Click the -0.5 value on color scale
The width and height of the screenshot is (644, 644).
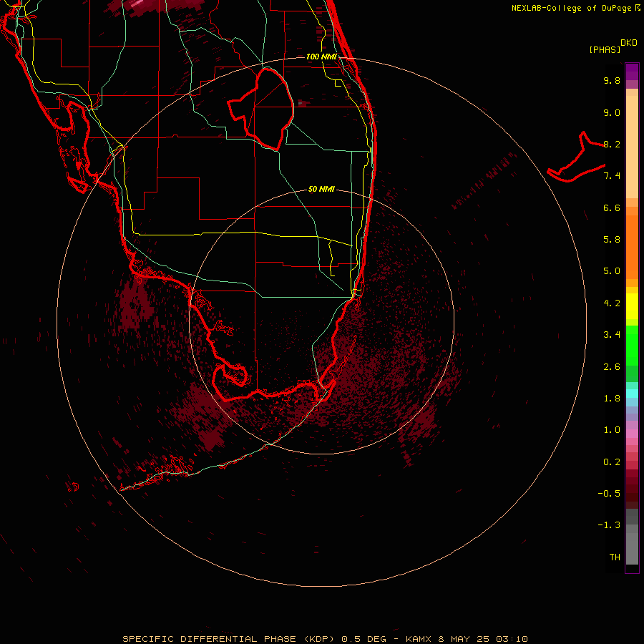tap(609, 494)
